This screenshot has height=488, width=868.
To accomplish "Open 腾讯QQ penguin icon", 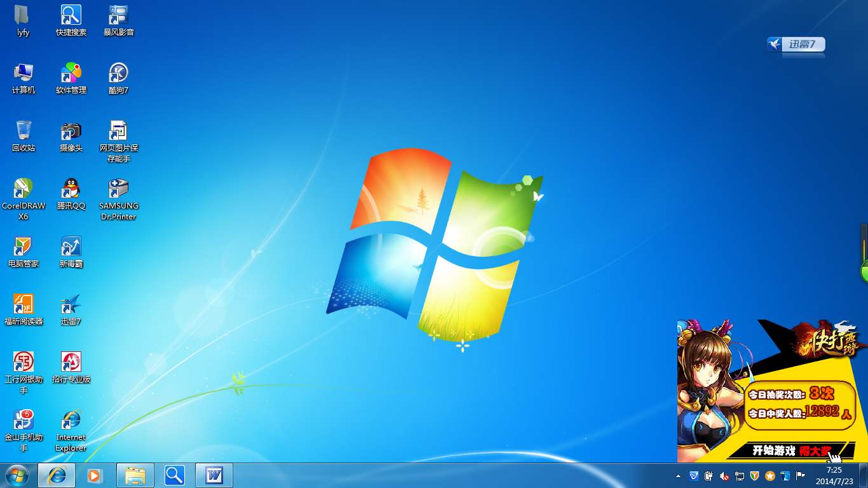I will coord(71,194).
